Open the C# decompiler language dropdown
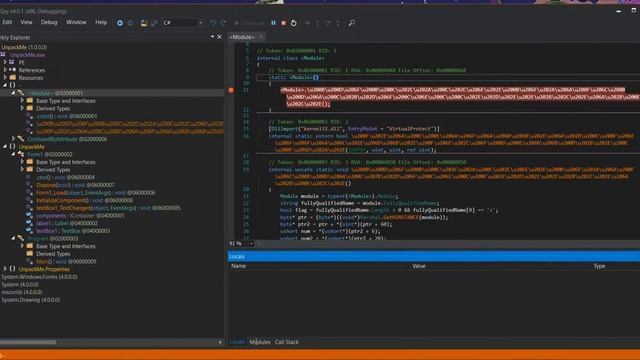Viewport: 640px width, 360px height. (x=183, y=23)
